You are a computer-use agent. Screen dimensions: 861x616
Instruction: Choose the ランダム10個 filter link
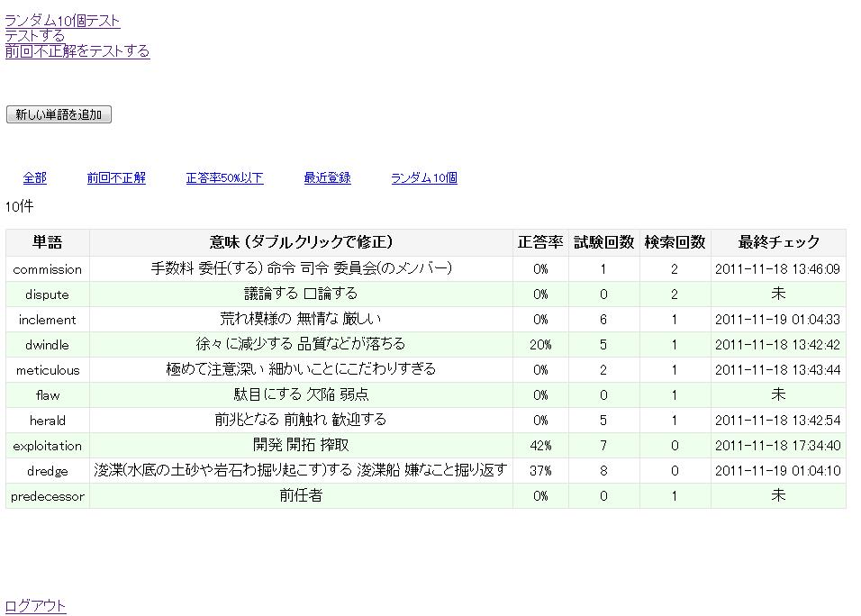(x=423, y=178)
